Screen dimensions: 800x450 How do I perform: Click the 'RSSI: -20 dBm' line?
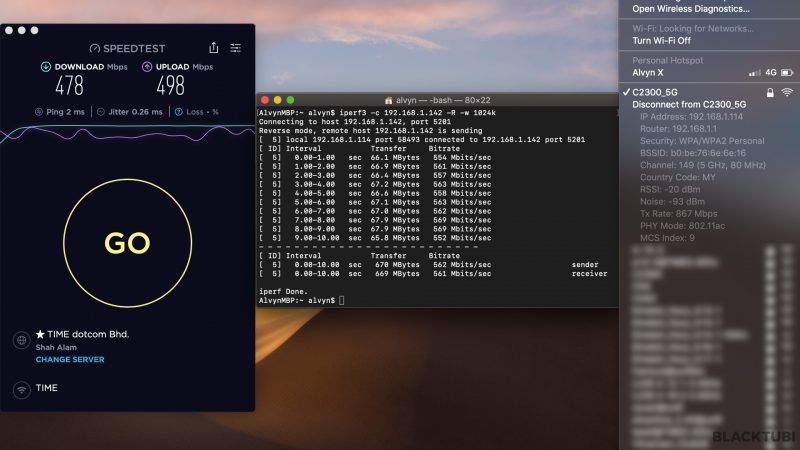[x=670, y=189]
